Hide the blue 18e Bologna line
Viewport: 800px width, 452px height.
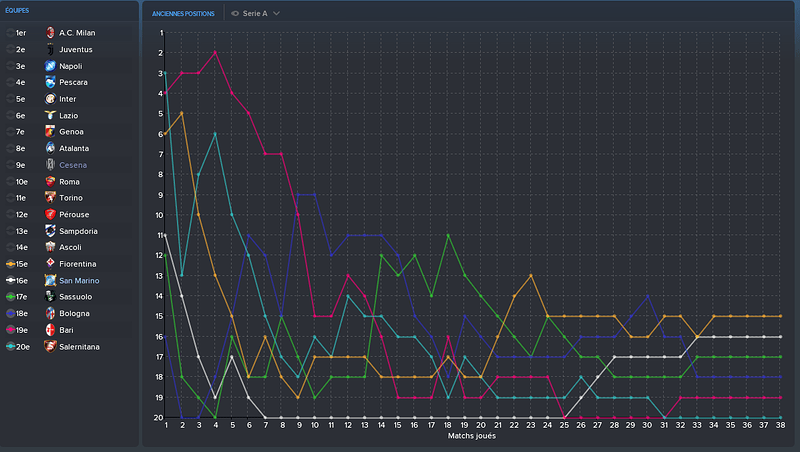point(10,313)
